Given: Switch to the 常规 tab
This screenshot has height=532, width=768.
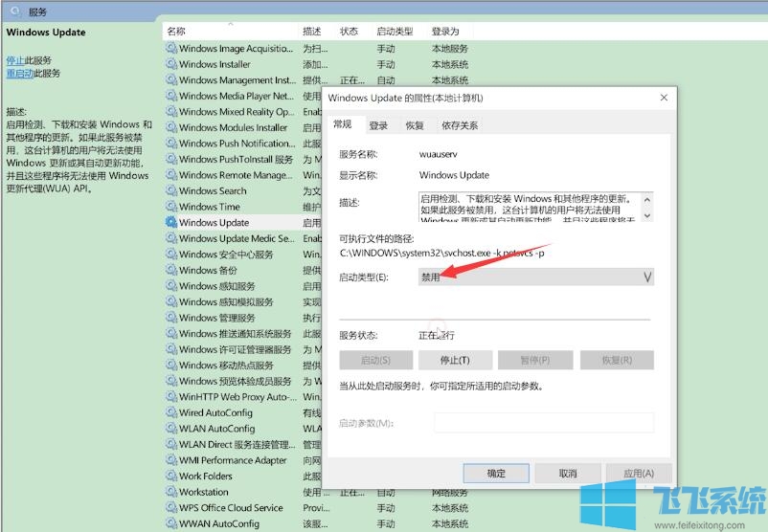Looking at the screenshot, I should click(343, 124).
